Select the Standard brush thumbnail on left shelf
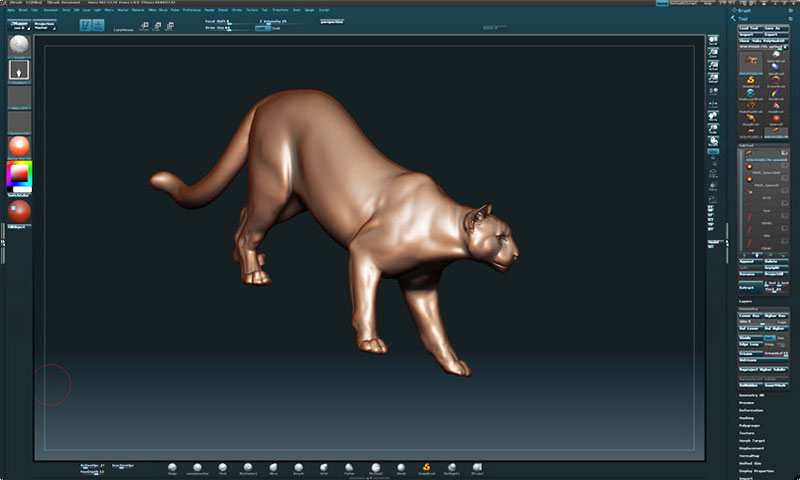This screenshot has width=800, height=480. click(x=19, y=45)
